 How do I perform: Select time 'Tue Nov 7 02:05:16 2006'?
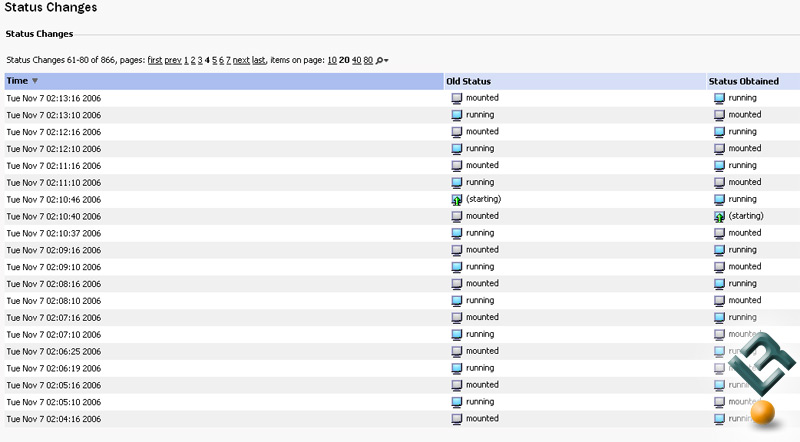(54, 385)
